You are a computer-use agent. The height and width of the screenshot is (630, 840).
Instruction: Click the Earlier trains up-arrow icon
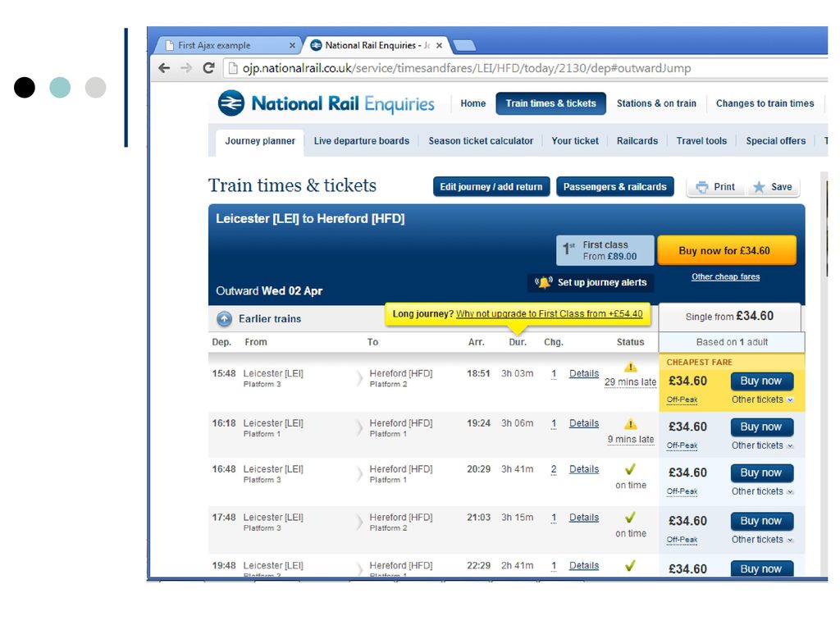tap(224, 319)
